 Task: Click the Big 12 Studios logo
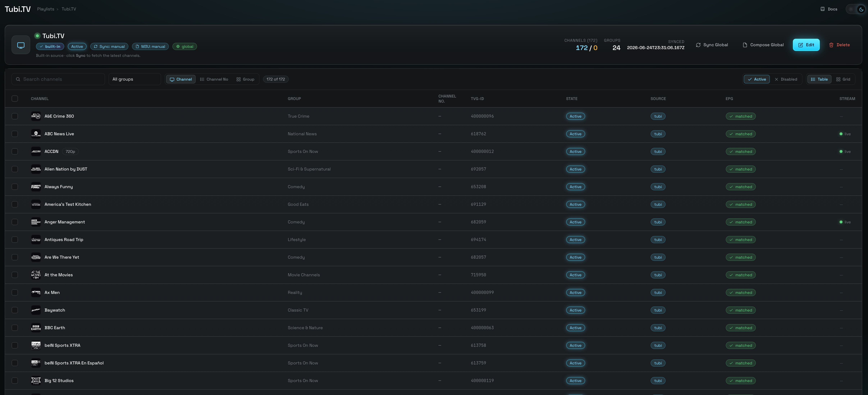tap(36, 381)
